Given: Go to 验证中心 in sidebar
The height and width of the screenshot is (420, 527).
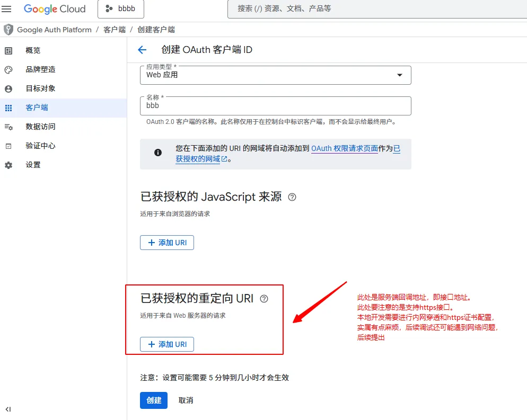Looking at the screenshot, I should 40,146.
